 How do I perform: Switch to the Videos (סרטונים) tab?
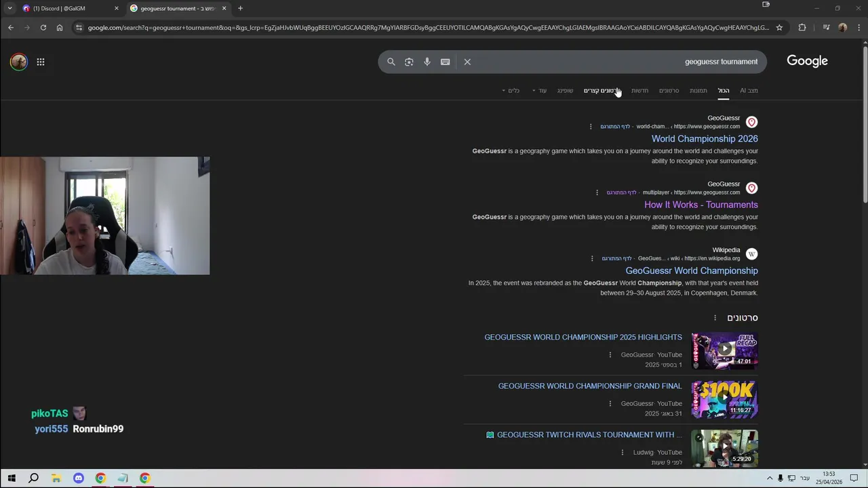coord(669,91)
